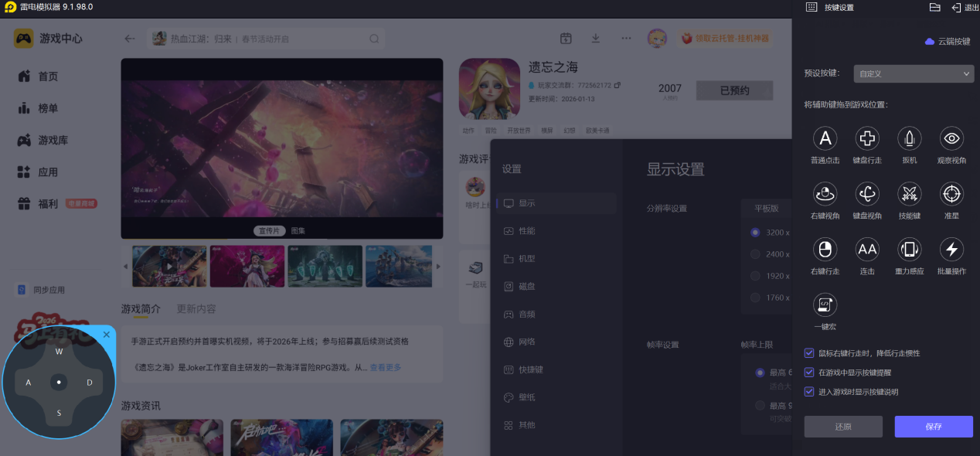
Task: Open the folder icon in 按键设置 header
Action: 934,7
